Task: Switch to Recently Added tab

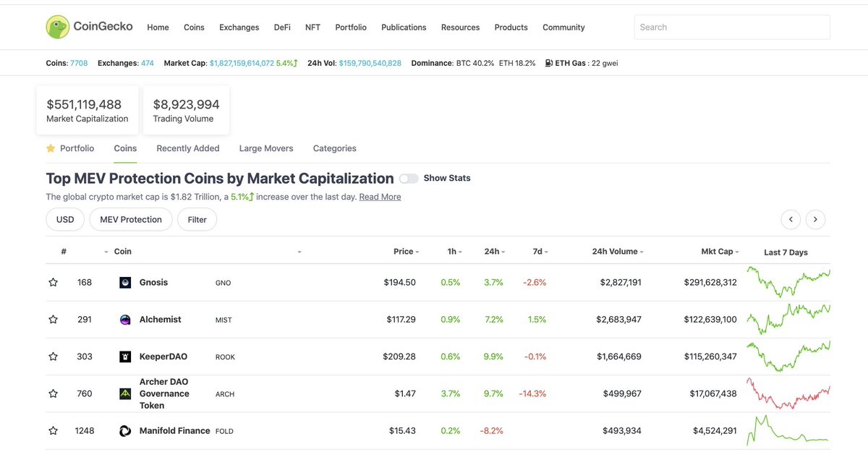Action: pos(188,148)
